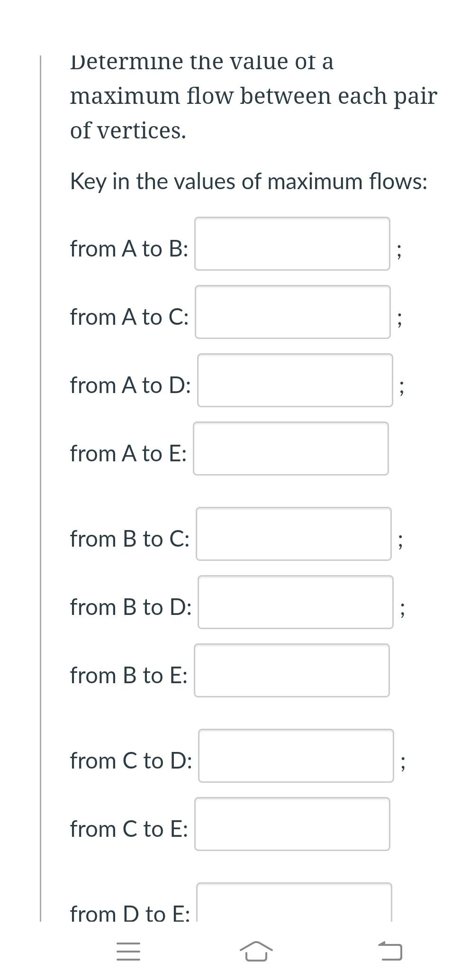Select the answer box for B to E

(x=290, y=670)
